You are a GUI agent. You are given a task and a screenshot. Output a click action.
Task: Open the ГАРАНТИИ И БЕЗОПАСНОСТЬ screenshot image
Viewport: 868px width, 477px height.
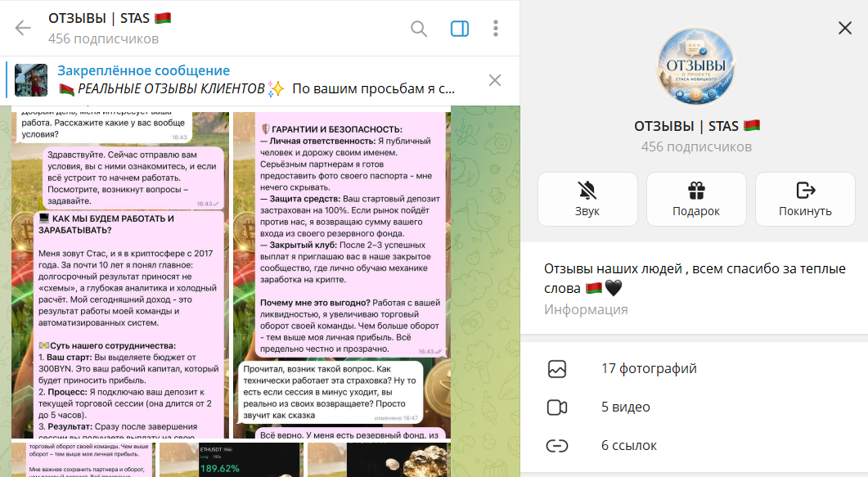(342, 275)
